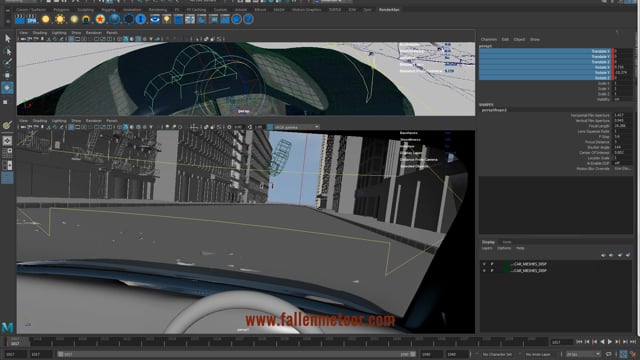Open the playback fps dropdown
Image resolution: width=640 pixels, height=360 pixels.
click(x=583, y=354)
